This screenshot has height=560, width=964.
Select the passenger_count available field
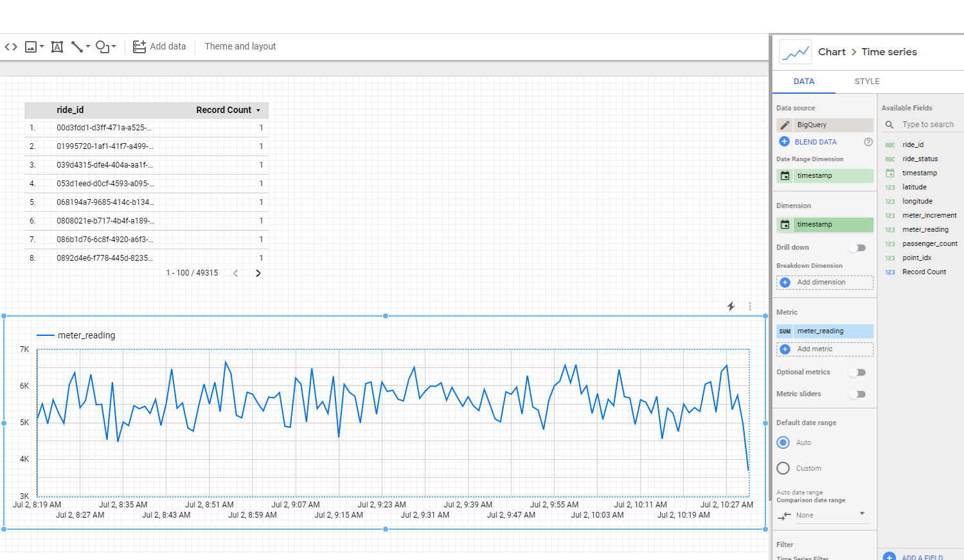point(929,244)
